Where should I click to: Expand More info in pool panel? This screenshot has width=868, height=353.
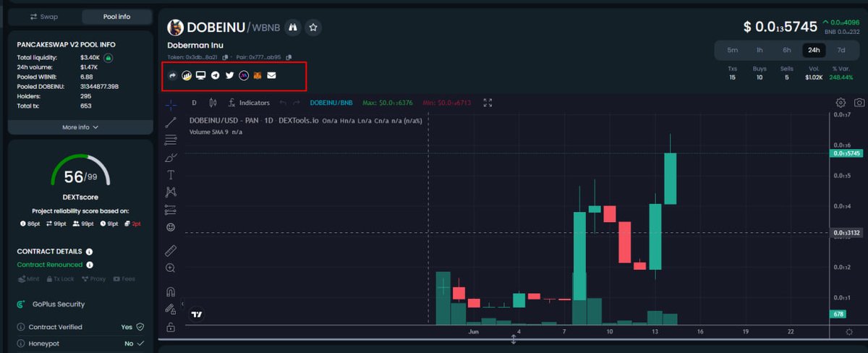(x=80, y=127)
